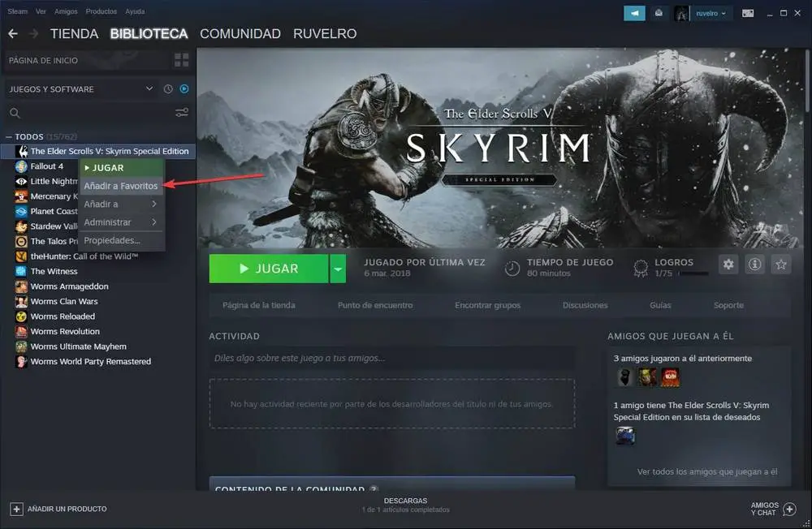Screen dimensions: 812x529
Task: Open game information icon
Action: pyautogui.click(x=754, y=264)
